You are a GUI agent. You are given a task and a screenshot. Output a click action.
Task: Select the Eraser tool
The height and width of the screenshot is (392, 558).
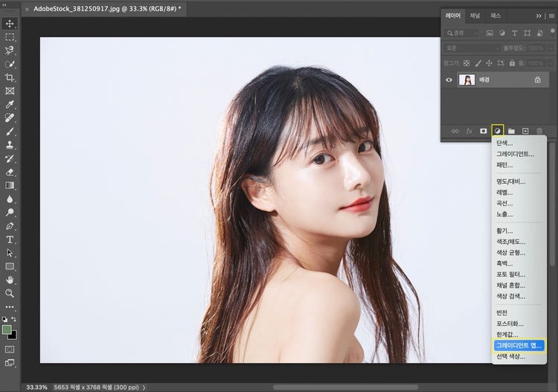[10, 172]
